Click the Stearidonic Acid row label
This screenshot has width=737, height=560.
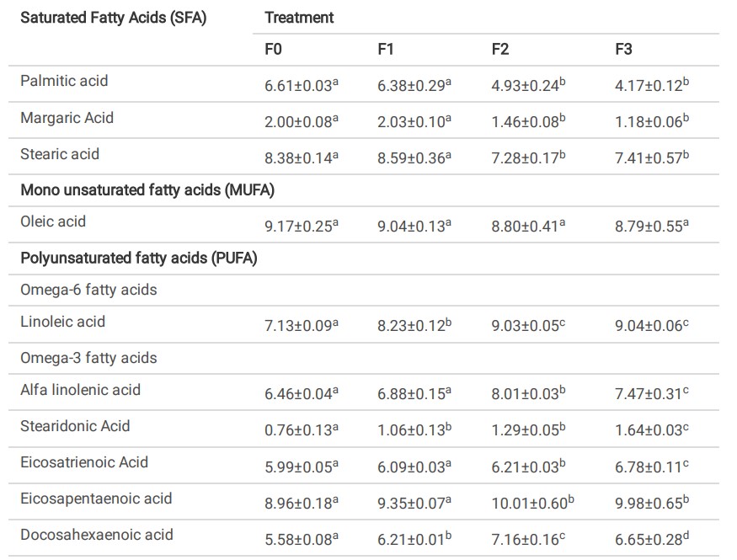[75, 426]
